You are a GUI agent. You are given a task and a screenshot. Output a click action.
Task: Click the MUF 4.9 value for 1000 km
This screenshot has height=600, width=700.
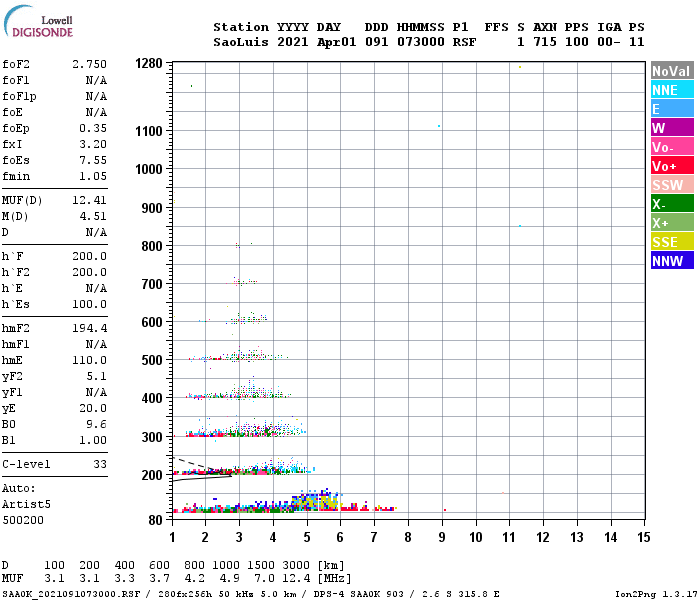[229, 579]
